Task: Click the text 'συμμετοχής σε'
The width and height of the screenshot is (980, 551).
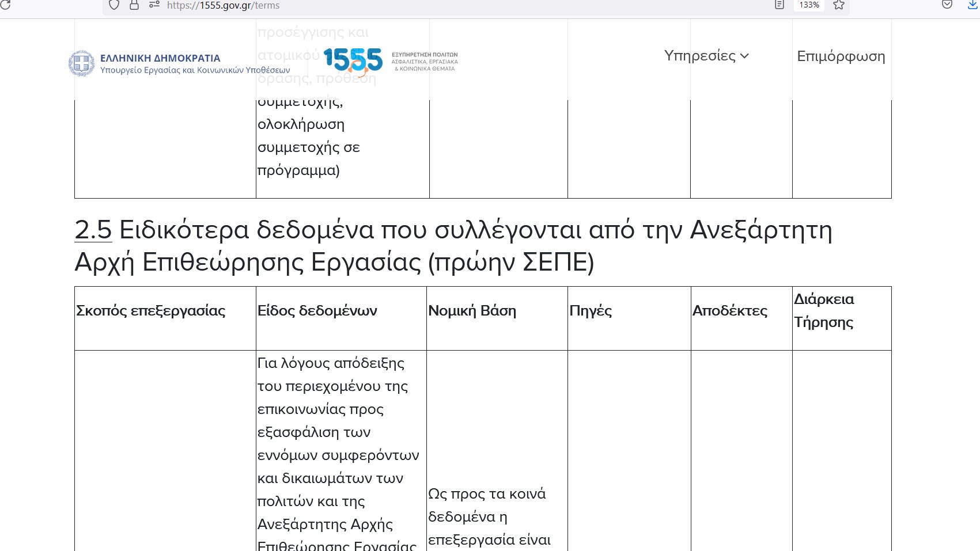Action: 308,147
